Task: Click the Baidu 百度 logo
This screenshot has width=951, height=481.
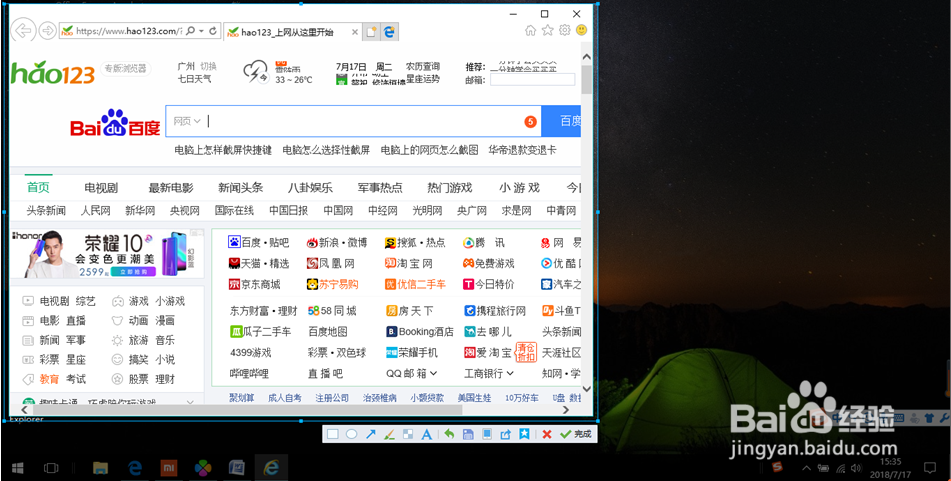Action: click(x=115, y=123)
